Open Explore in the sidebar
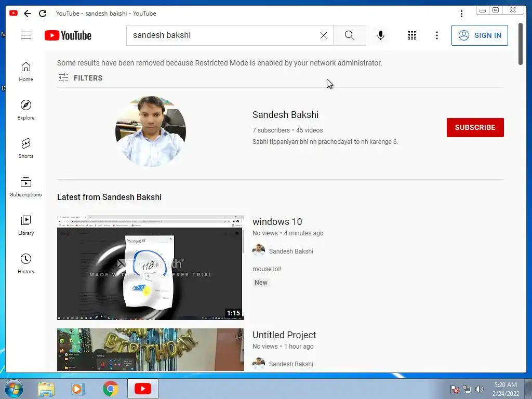 point(26,110)
